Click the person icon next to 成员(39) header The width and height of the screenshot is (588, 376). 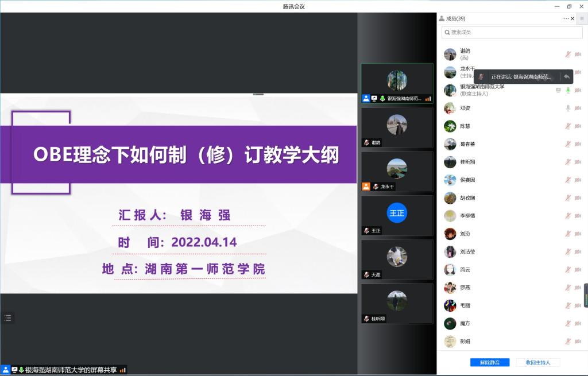point(442,18)
